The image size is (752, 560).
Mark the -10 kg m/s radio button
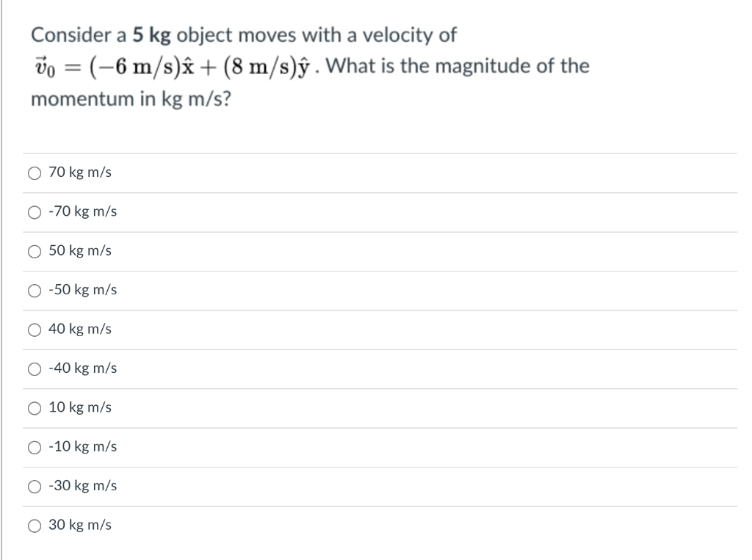(x=35, y=447)
